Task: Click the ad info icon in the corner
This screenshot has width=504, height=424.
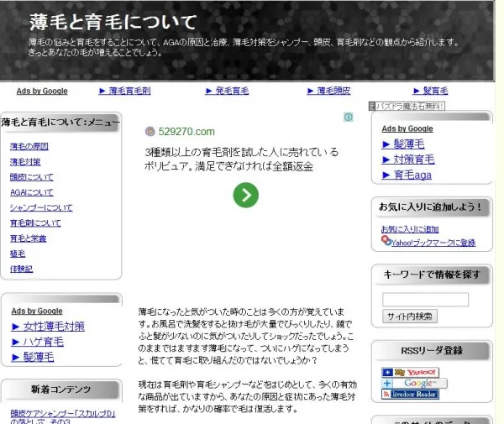Action: click(349, 117)
